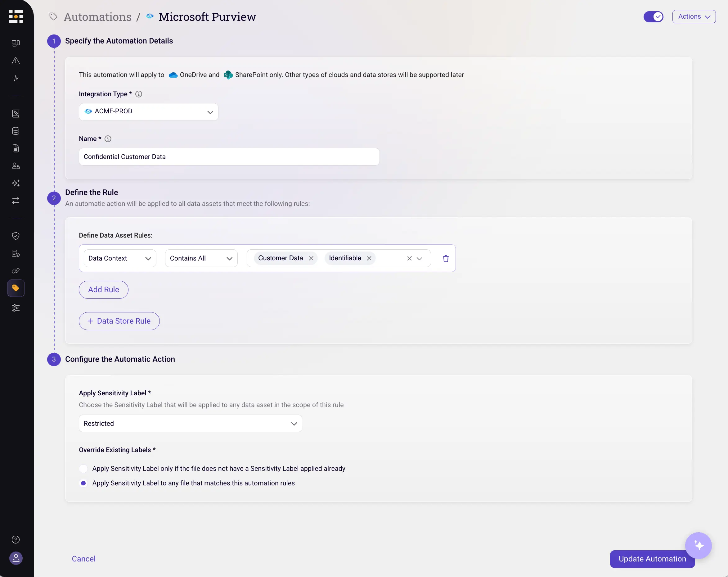This screenshot has height=577, width=728.
Task: Click the Define the Rule heading
Action: pos(92,193)
